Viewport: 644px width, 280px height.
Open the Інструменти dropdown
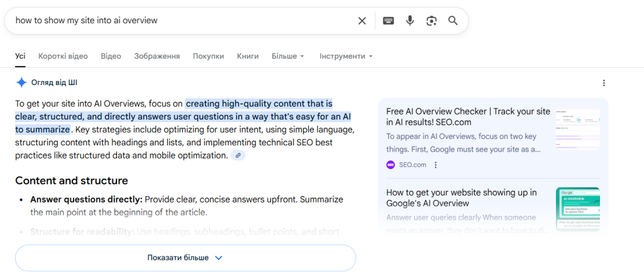coord(346,56)
